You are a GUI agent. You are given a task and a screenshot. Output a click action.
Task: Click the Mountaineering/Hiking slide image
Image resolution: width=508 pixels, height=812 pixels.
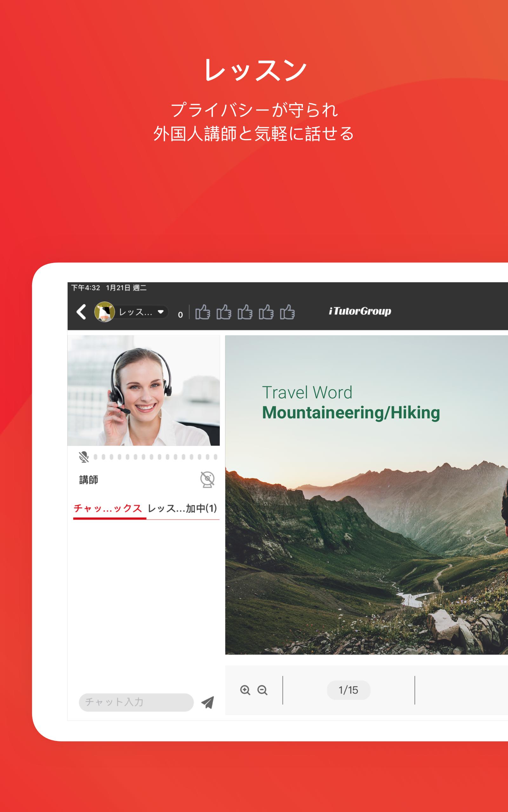click(366, 494)
